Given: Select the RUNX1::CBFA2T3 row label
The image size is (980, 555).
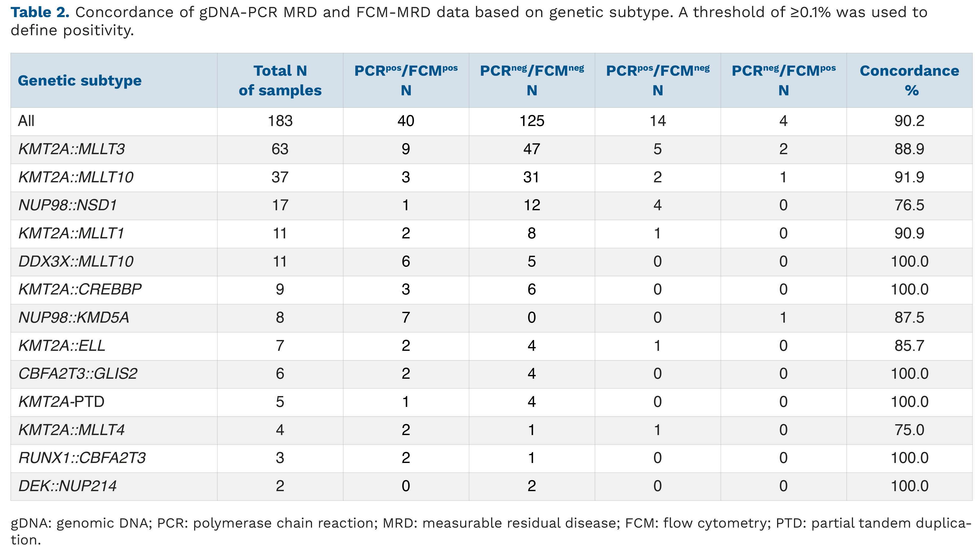Looking at the screenshot, I should tap(82, 458).
